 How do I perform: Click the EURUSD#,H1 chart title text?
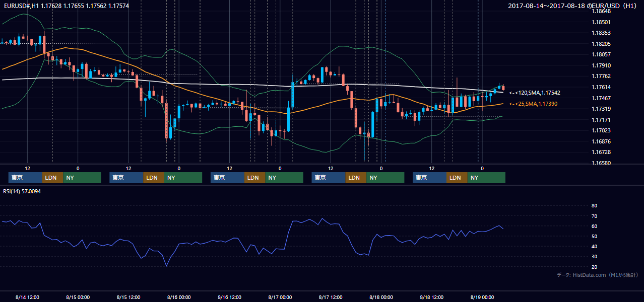66,6
